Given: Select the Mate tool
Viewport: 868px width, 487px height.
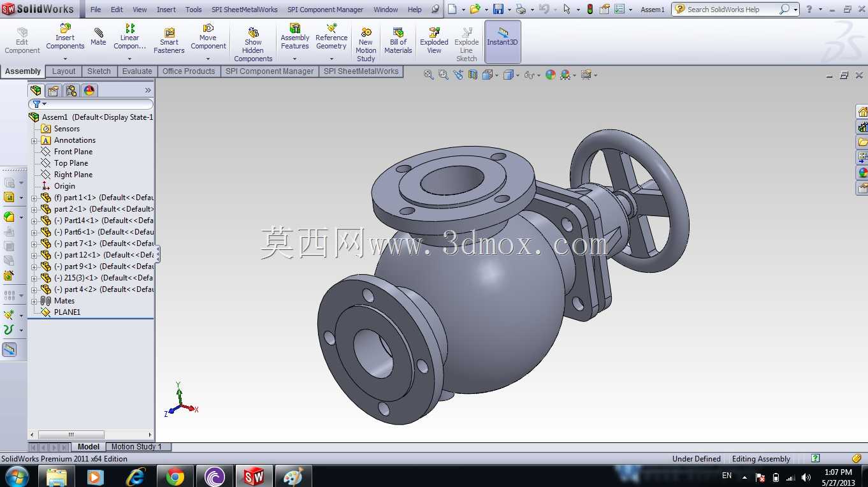Looking at the screenshot, I should tap(98, 37).
